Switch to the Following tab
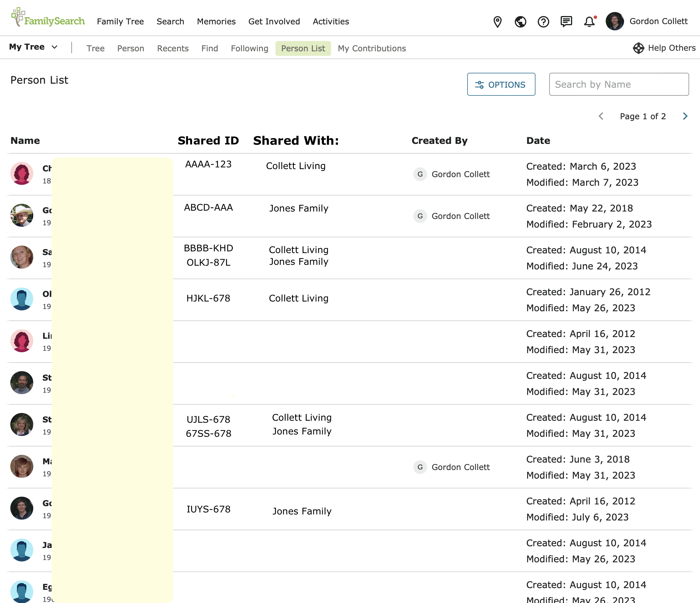 click(x=249, y=48)
